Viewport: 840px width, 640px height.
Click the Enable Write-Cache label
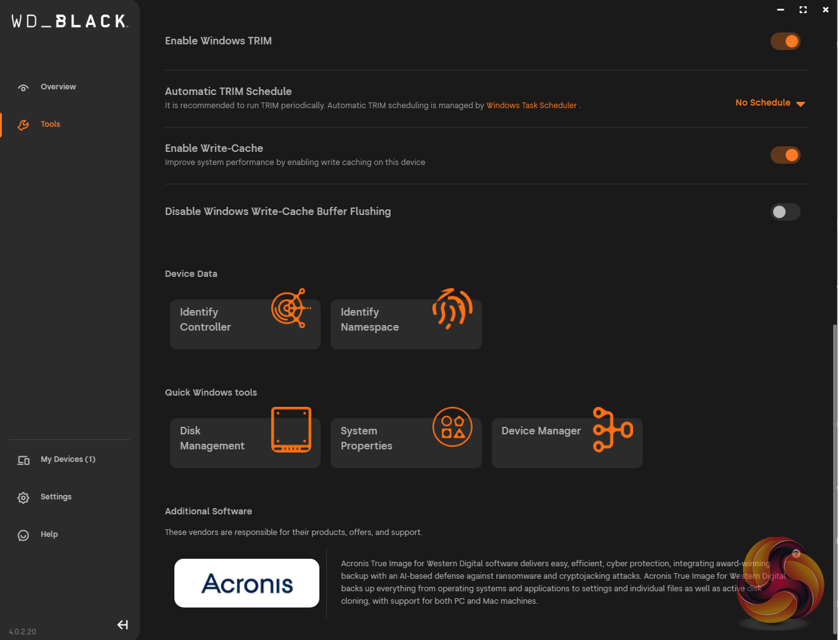(214, 148)
